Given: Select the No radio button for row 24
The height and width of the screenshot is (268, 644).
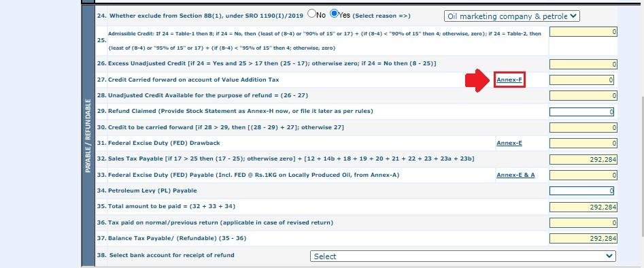Looking at the screenshot, I should point(311,14).
